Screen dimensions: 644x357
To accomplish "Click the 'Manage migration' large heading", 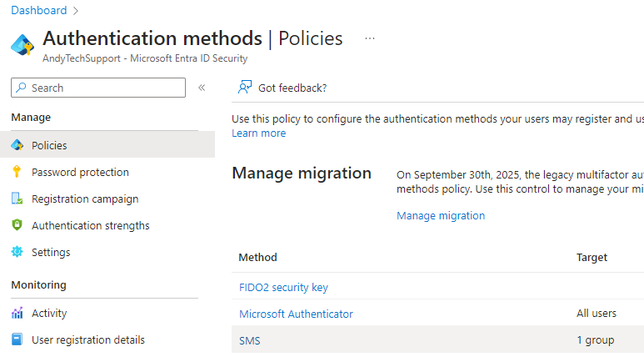I will [x=302, y=173].
